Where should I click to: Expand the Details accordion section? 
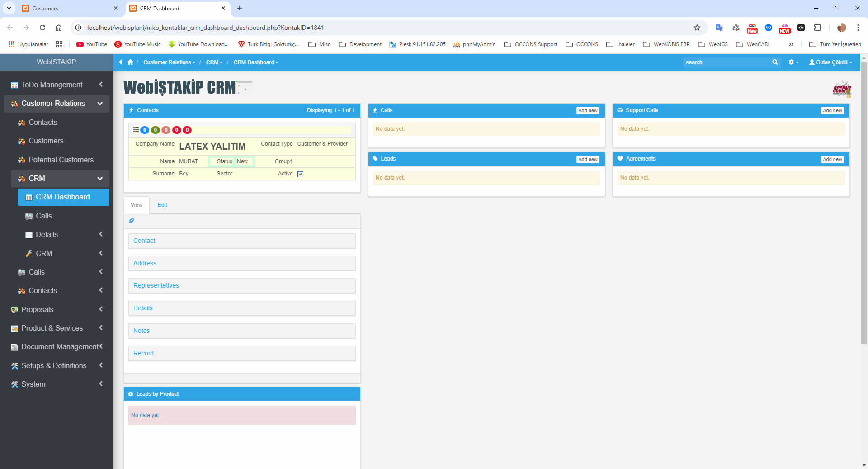pos(242,308)
